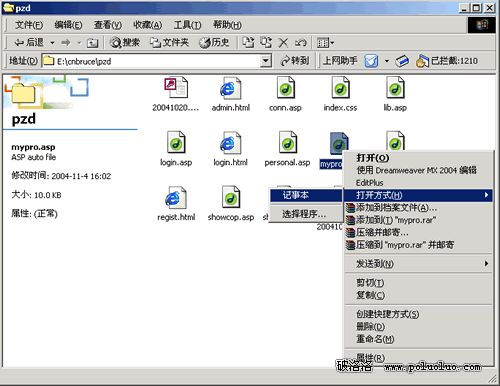
Task: Select the index.css file icon
Action: click(340, 88)
